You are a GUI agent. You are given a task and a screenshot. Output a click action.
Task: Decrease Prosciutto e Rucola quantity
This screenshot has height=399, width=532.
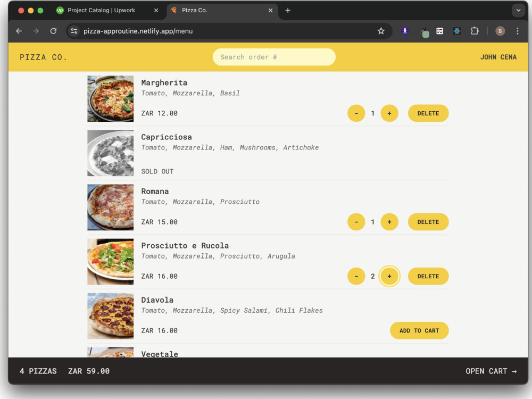coord(356,276)
